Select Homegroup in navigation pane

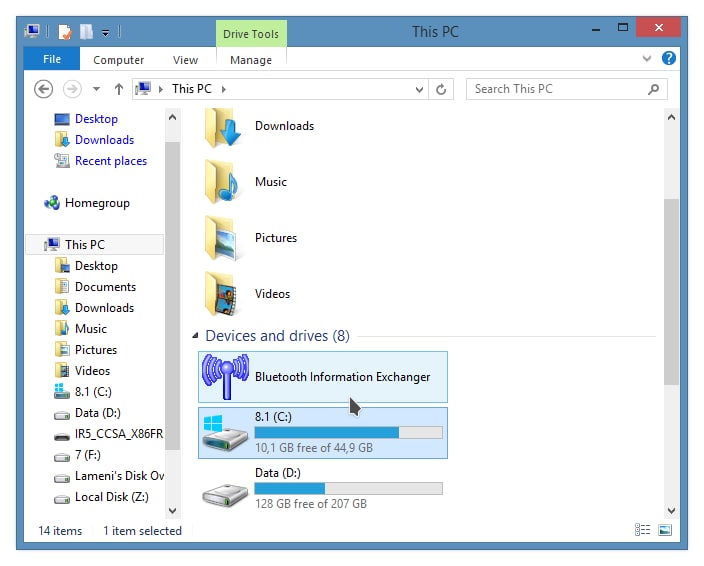click(x=97, y=203)
